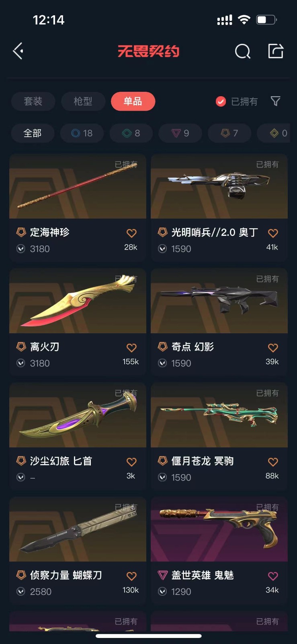
Task: Switch to the 套装 tab
Action: [x=33, y=101]
